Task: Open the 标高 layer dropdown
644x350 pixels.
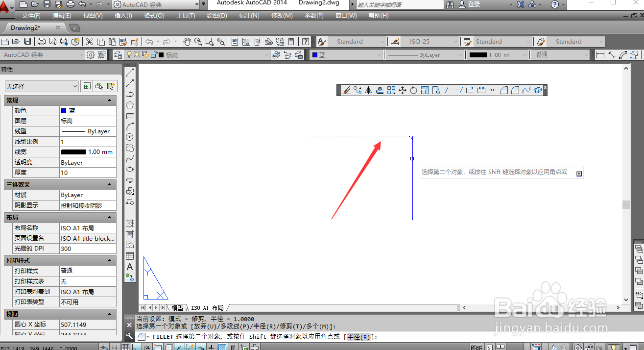Action: pyautogui.click(x=197, y=55)
